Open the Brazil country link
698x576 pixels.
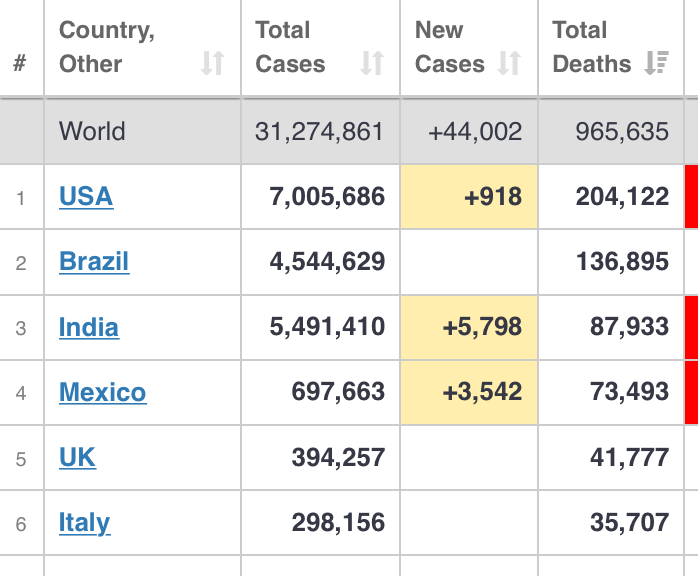pos(94,261)
